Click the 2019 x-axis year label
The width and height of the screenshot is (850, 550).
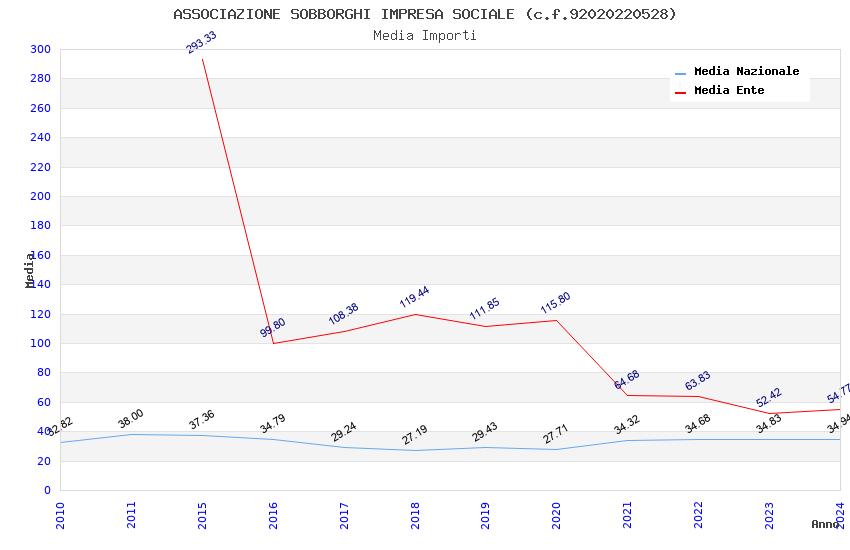point(485,515)
